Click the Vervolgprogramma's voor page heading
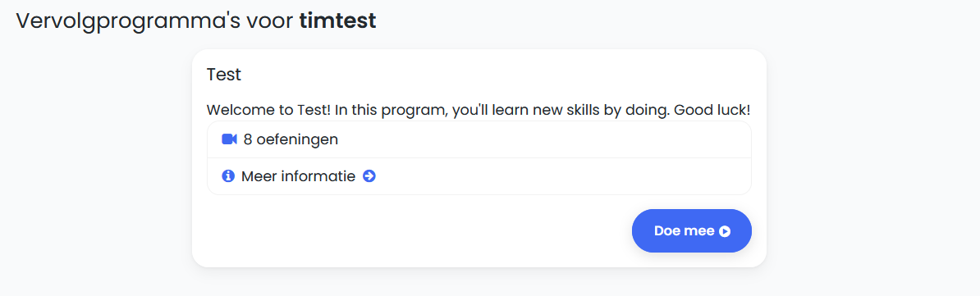Viewport: 980px width, 296px height. (195, 21)
